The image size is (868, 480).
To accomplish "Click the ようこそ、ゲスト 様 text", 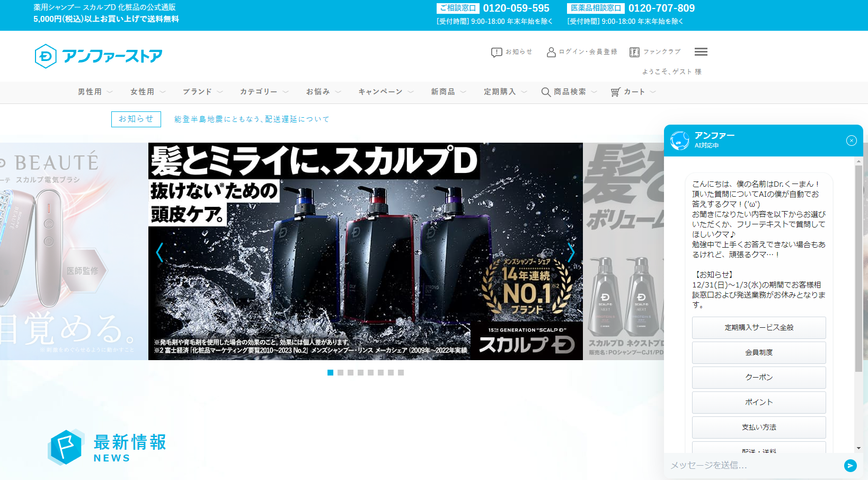I will coord(672,72).
